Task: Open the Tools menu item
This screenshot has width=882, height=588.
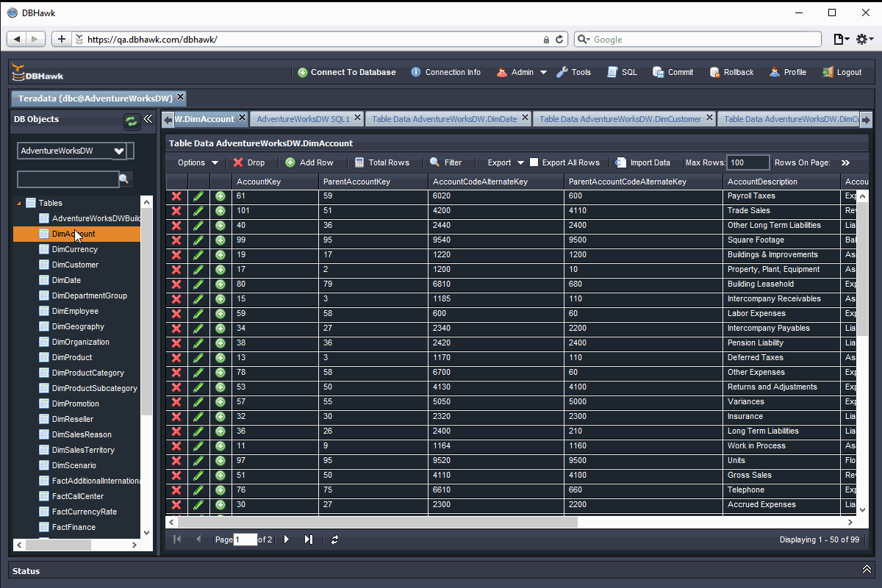Action: coord(573,72)
